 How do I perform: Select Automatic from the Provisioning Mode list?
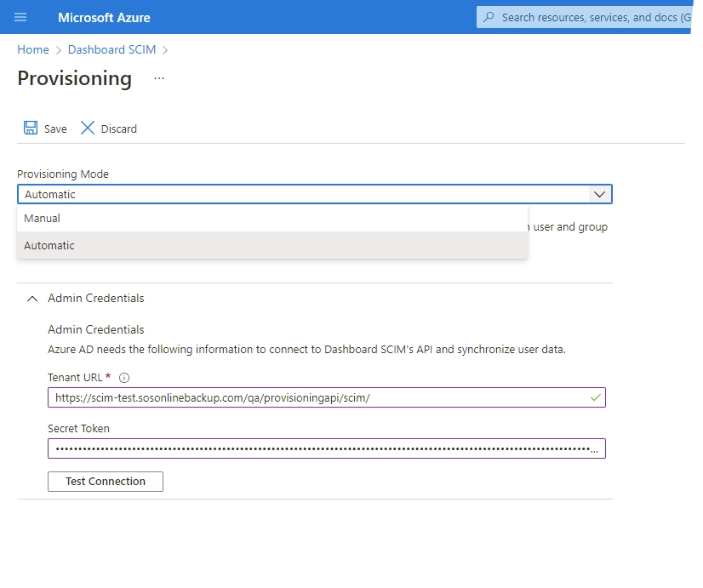(272, 245)
